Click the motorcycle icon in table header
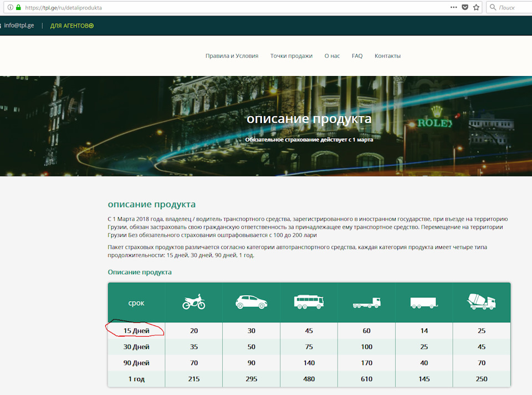The image size is (532, 395). (x=194, y=302)
